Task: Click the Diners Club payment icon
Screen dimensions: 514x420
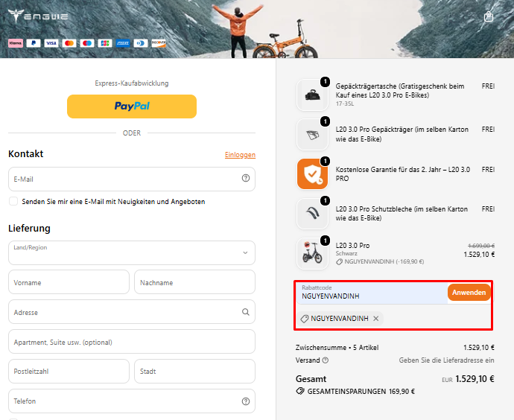Action: [x=141, y=43]
